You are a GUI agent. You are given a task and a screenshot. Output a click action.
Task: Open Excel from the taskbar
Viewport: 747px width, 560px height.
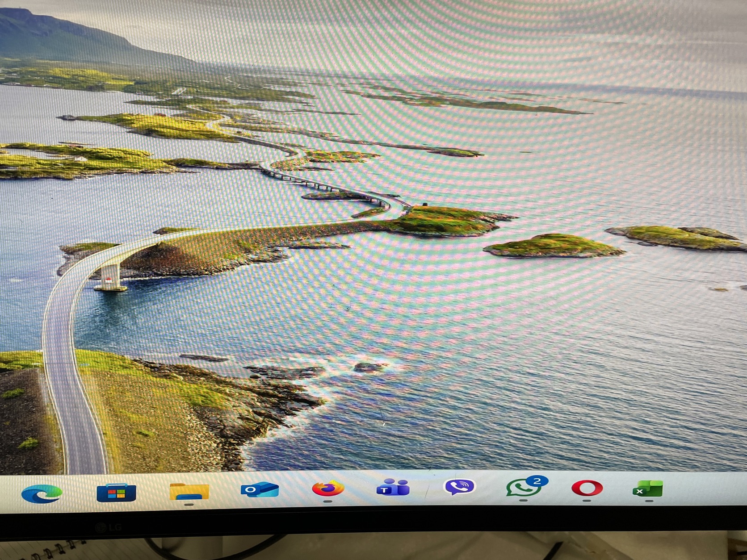(648, 488)
